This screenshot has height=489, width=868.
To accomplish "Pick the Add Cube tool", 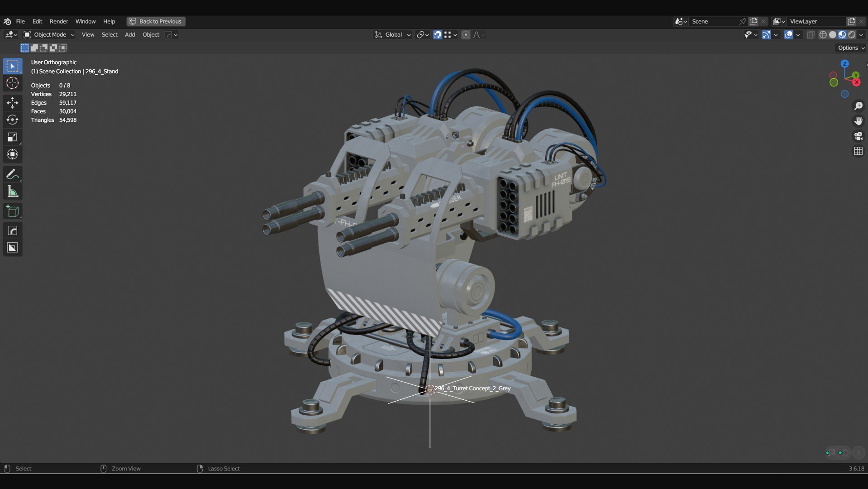I will (x=13, y=211).
